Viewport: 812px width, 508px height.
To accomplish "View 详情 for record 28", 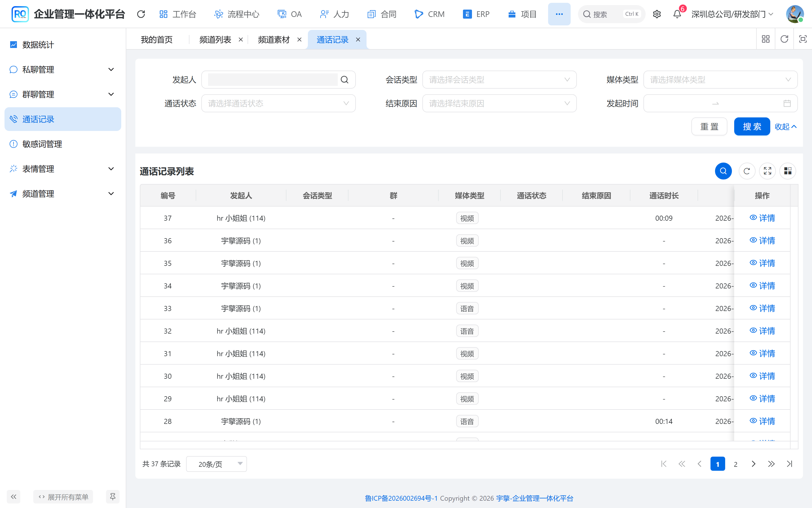I will pyautogui.click(x=762, y=421).
